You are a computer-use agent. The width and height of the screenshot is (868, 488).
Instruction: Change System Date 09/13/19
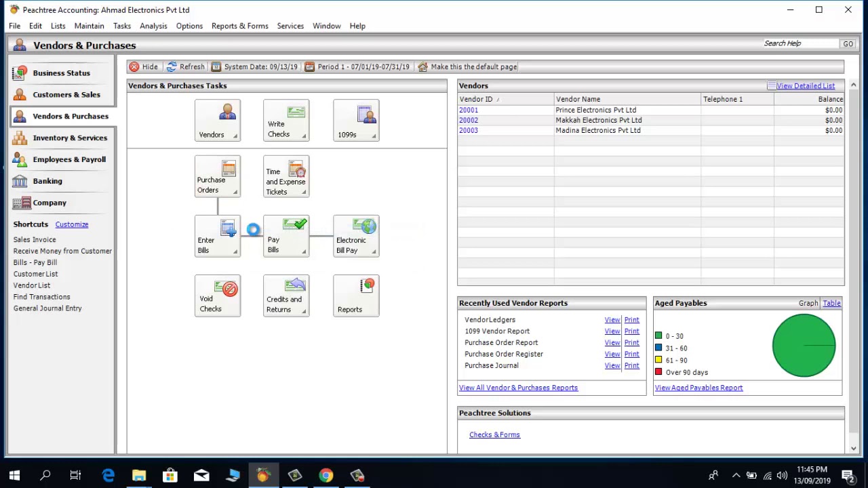coord(254,66)
